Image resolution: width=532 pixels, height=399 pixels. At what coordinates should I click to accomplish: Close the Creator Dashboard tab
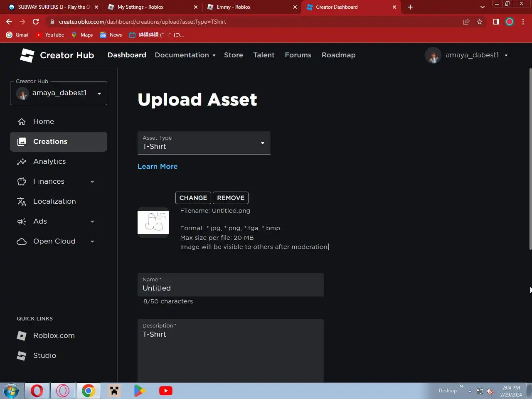pos(394,7)
